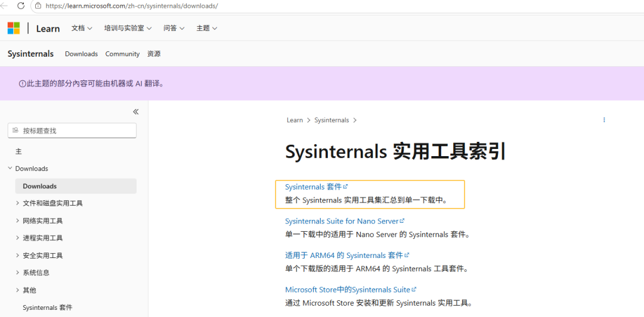This screenshot has height=317, width=644.
Task: Open the 培训与实验室 dropdown menu
Action: click(x=128, y=29)
